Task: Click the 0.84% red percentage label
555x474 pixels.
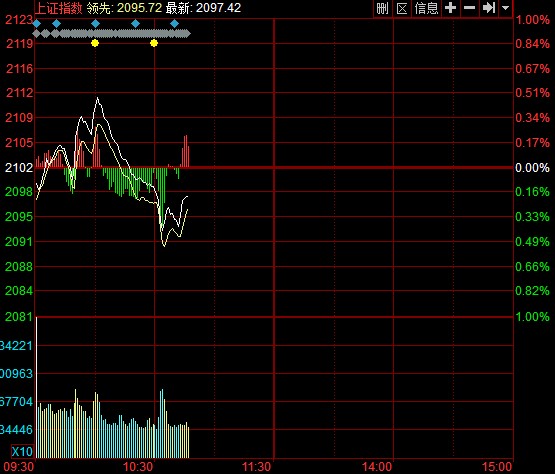Action: [532, 44]
